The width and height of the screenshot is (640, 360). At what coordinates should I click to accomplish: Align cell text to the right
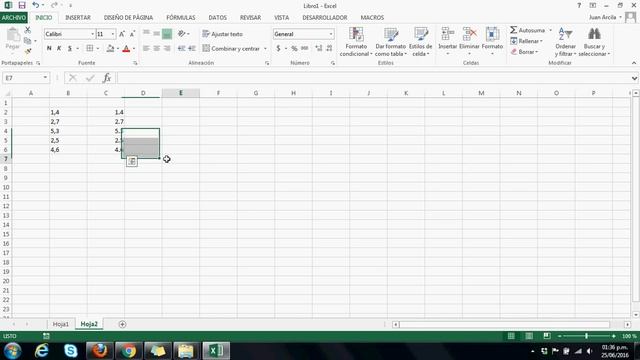tap(167, 49)
